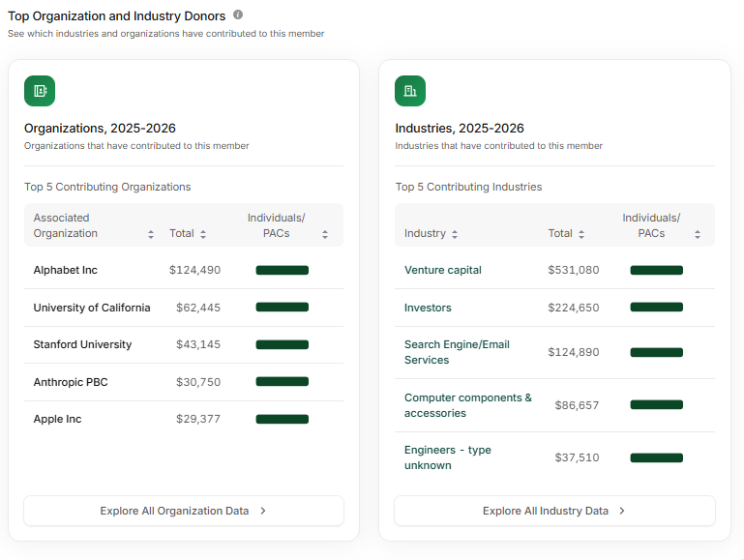The height and width of the screenshot is (560, 744).
Task: Click the Organizations, 2025-2026 heading
Action: (100, 129)
